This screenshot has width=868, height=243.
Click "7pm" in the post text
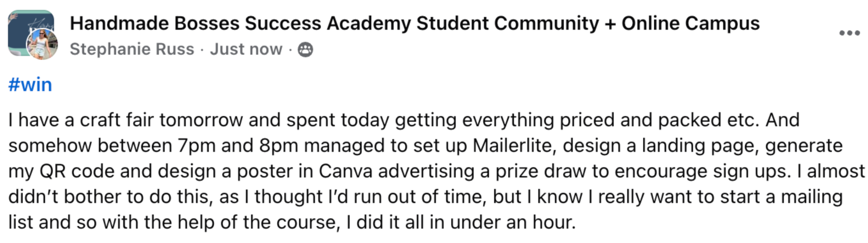pyautogui.click(x=197, y=146)
